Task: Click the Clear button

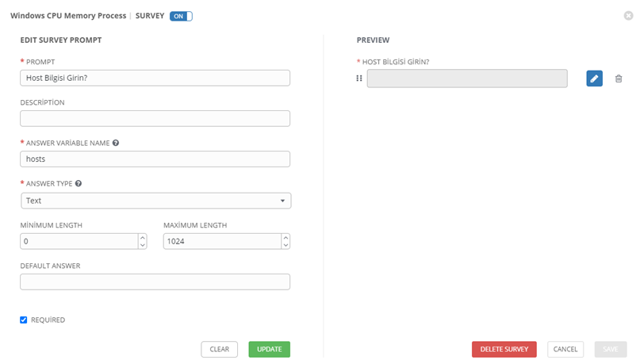Action: point(219,349)
